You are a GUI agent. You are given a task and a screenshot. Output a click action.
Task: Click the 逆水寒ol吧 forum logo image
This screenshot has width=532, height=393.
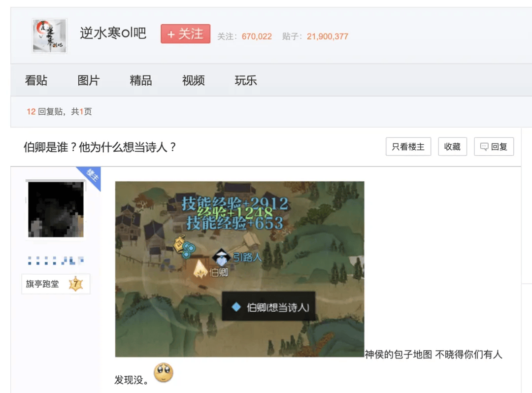click(x=50, y=36)
